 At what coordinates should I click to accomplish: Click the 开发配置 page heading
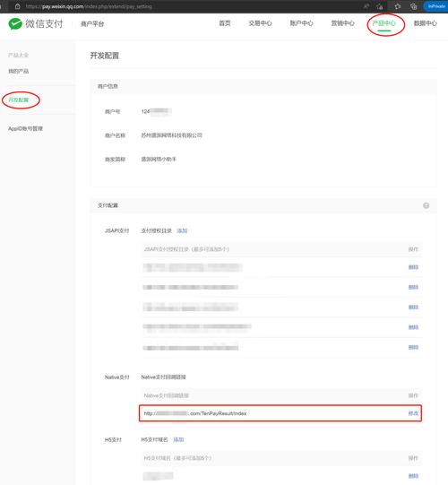105,56
